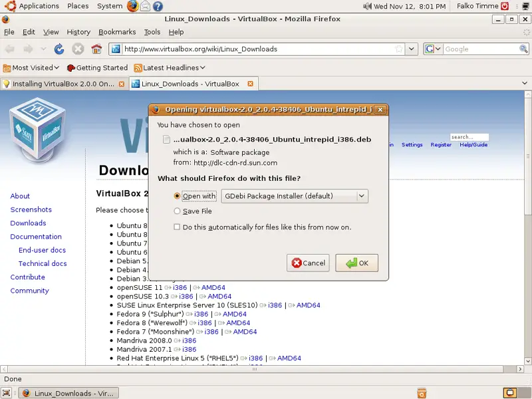Open the Documentation sidebar link
Screen dimensions: 532x399
point(36,237)
